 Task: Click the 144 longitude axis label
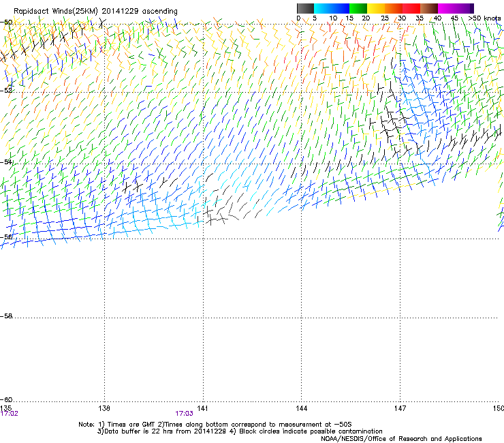301,408
